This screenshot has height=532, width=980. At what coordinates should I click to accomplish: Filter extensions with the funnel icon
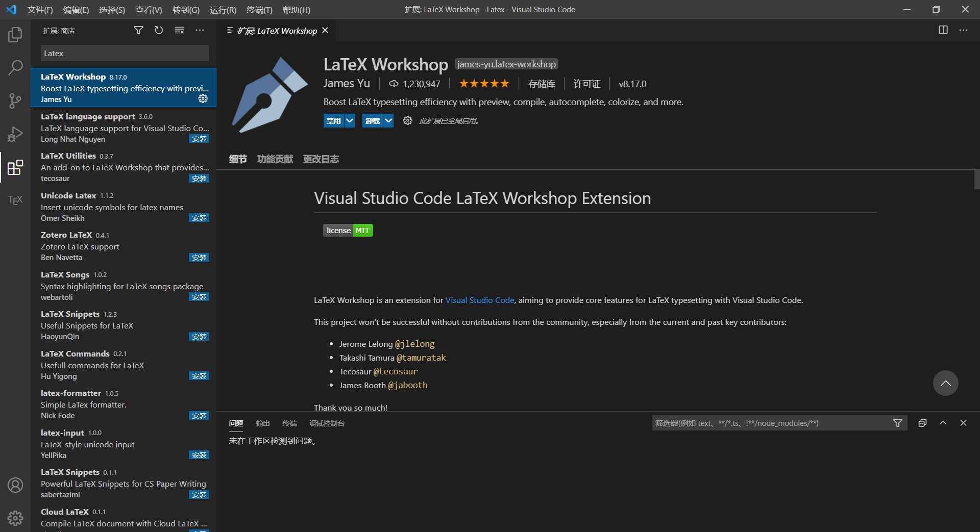[x=138, y=31]
